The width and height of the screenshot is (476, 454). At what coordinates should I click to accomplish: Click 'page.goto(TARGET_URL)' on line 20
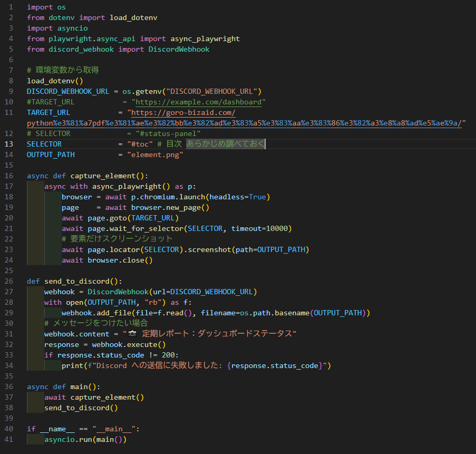pyautogui.click(x=133, y=218)
